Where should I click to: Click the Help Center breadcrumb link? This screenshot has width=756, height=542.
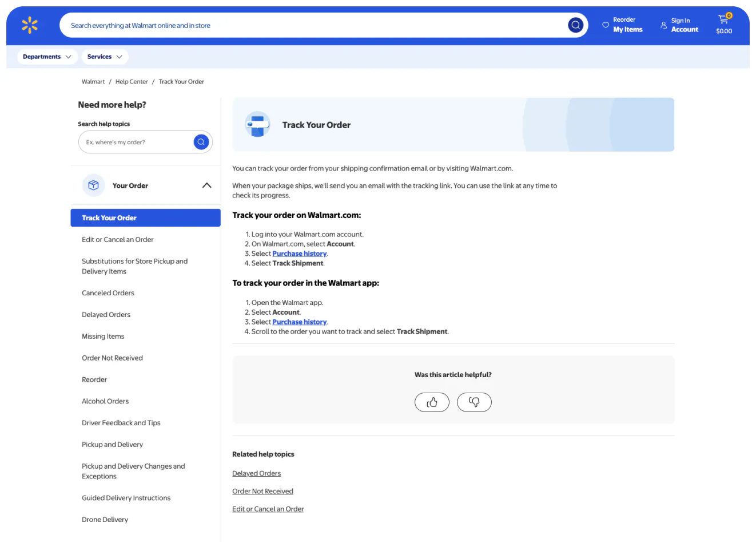[132, 82]
